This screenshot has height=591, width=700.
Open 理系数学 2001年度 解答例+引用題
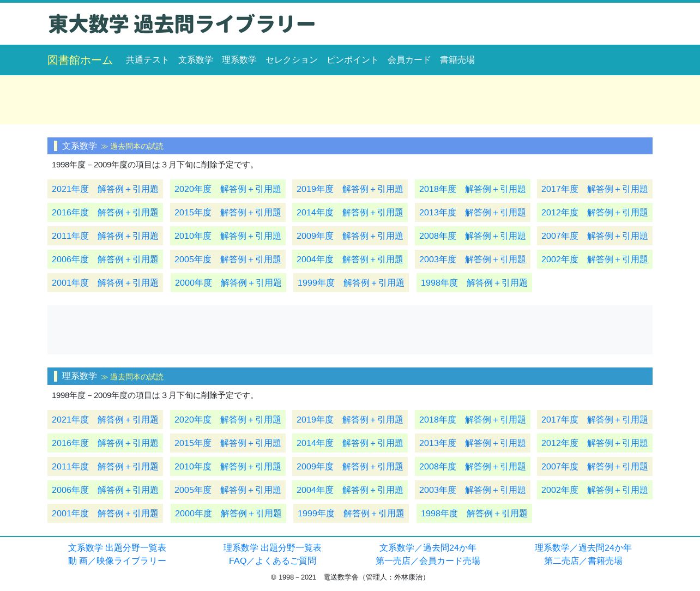105,514
